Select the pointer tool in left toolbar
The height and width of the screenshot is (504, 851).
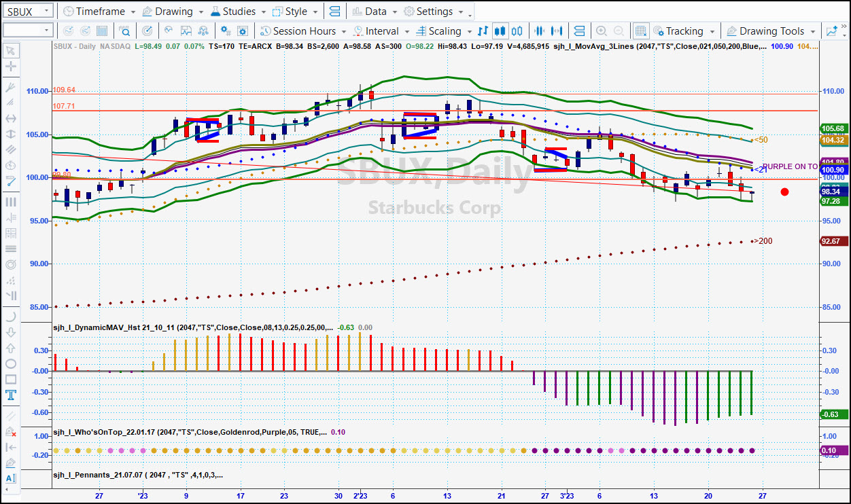[11, 51]
